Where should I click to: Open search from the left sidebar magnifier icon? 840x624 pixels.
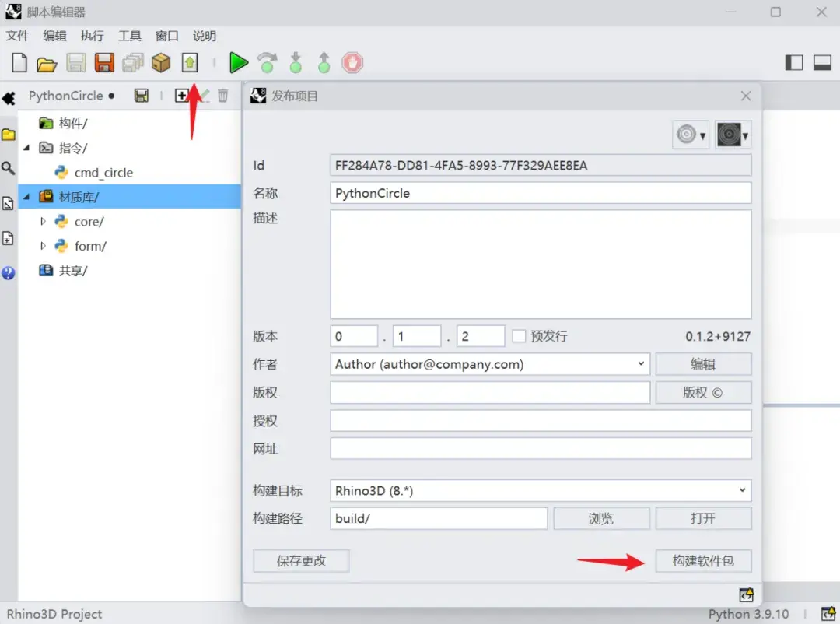coord(9,167)
